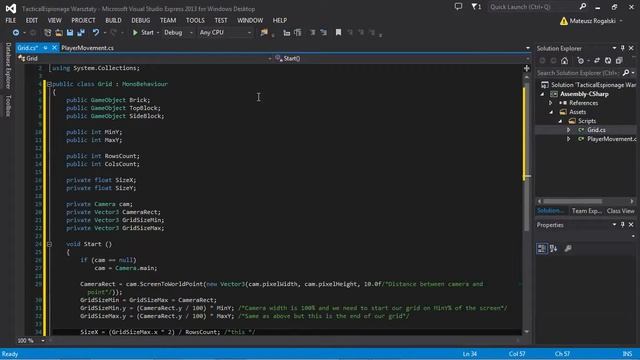Open the Solution Explorer window options dropdown
640x360 pixels.
614,48
